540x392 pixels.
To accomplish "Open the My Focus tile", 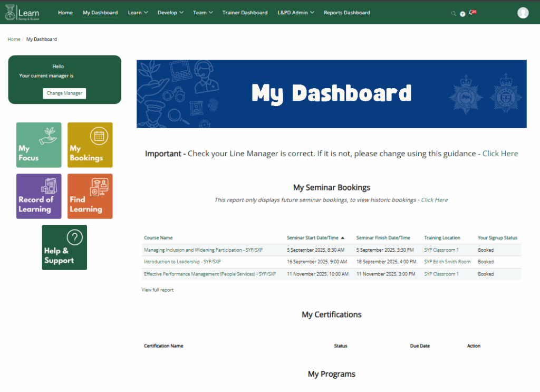I will click(x=38, y=145).
